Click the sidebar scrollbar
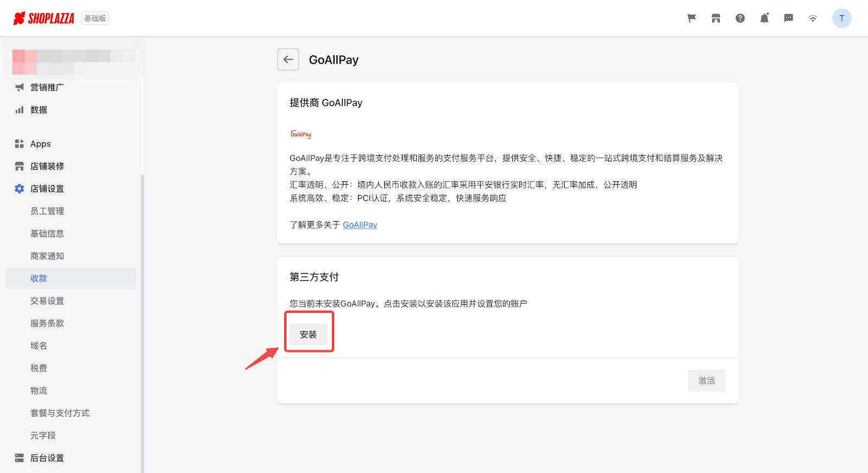This screenshot has height=473, width=868. click(x=142, y=324)
